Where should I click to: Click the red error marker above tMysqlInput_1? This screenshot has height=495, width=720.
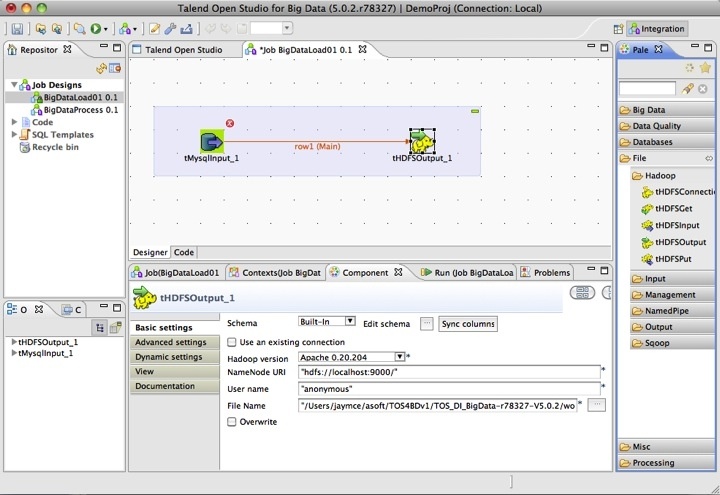230,123
